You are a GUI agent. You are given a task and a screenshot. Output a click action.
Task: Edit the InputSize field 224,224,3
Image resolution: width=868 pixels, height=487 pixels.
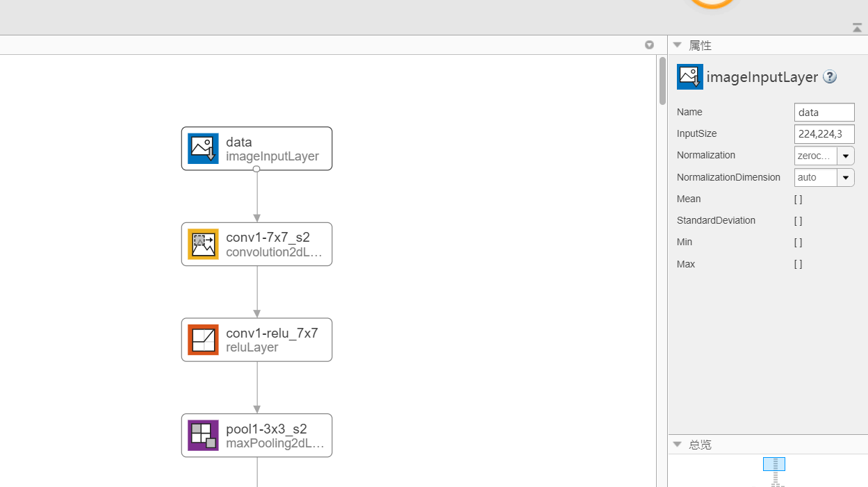pos(824,134)
